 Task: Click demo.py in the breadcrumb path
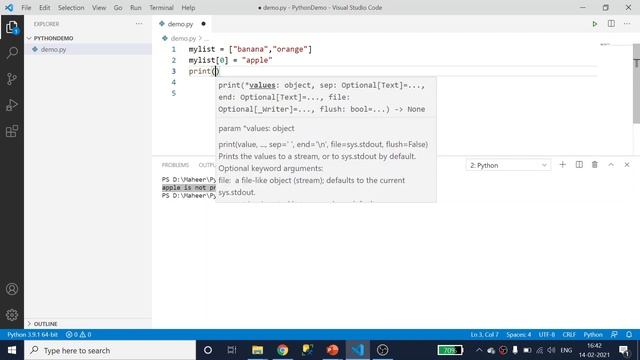pyautogui.click(x=183, y=38)
